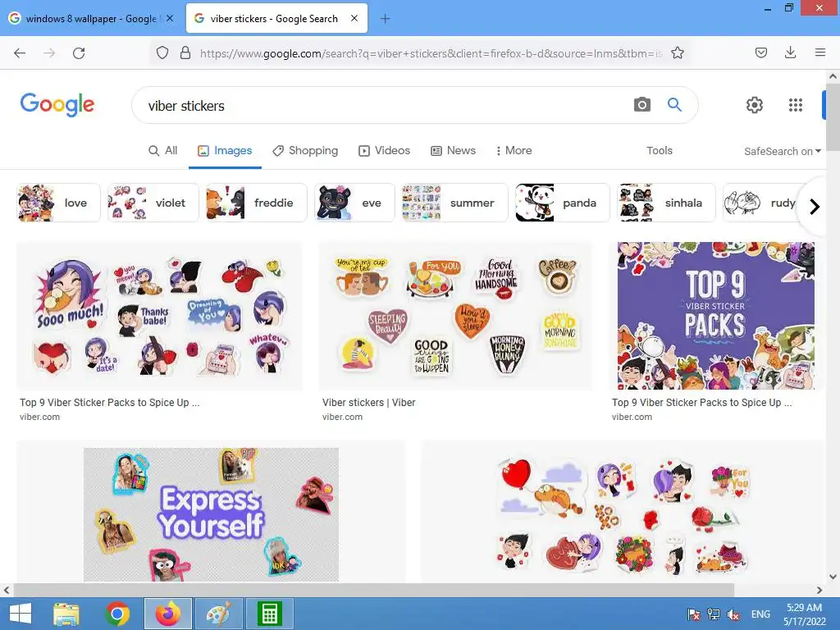Filter results by the love chip
The image size is (840, 630).
point(58,203)
